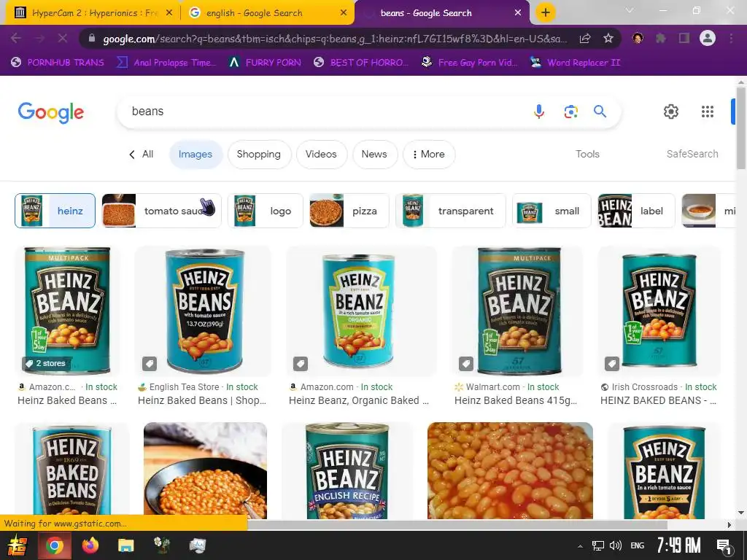Apply the logo filter chip
747x560 pixels.
pos(265,211)
